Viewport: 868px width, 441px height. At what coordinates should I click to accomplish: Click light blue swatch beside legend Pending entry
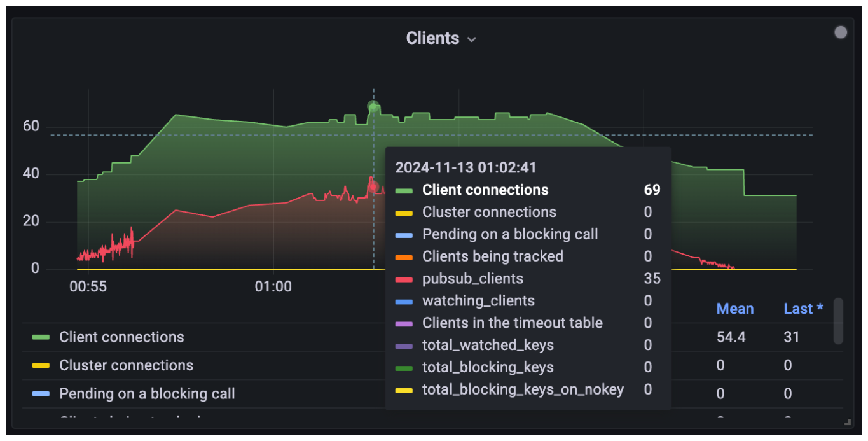point(41,394)
